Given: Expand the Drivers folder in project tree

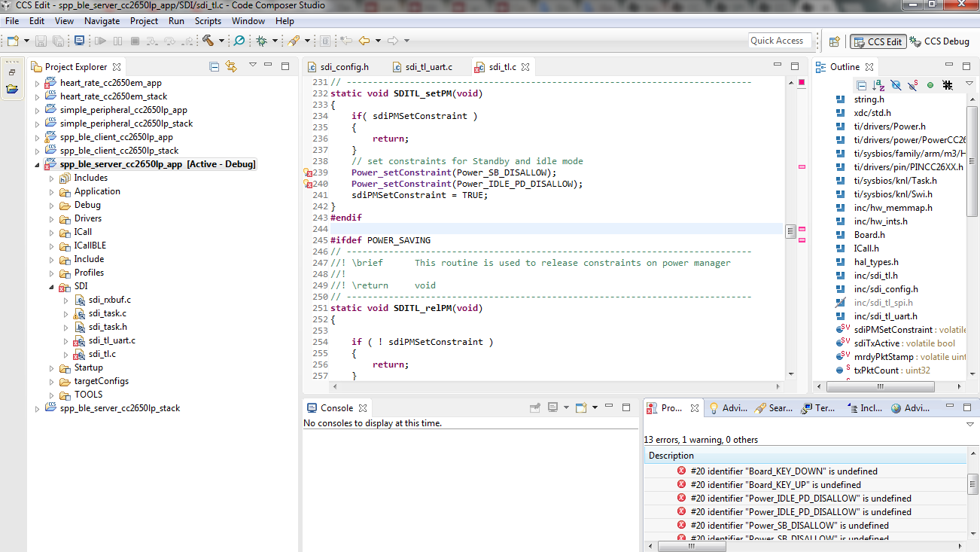Looking at the screenshot, I should 51,218.
